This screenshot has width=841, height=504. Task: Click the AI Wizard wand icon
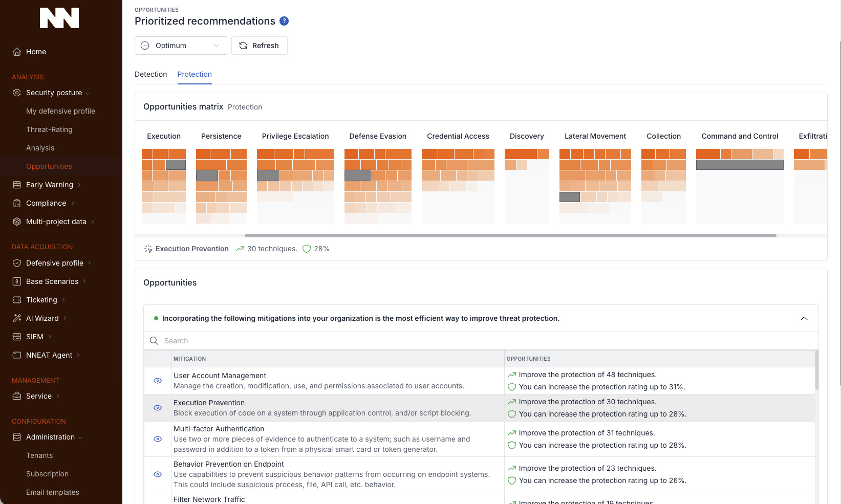tap(17, 318)
